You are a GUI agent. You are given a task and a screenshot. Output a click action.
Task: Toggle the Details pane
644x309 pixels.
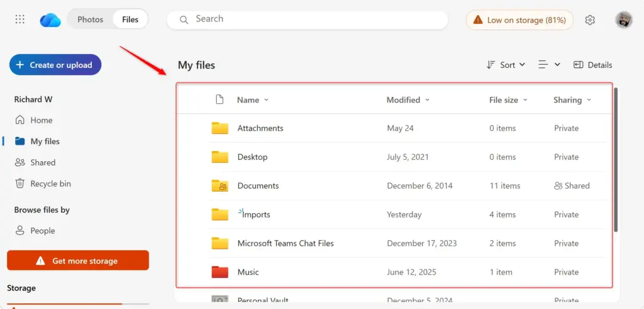click(592, 65)
